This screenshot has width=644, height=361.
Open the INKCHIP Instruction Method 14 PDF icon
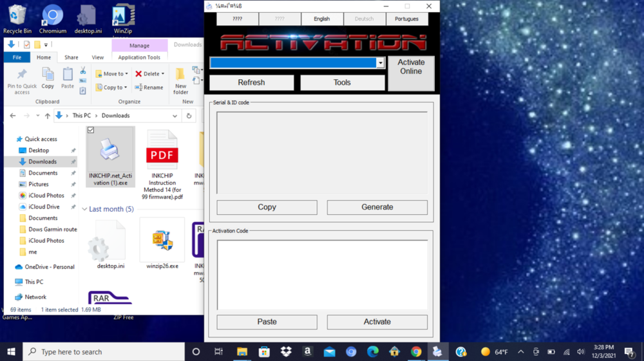point(162,150)
